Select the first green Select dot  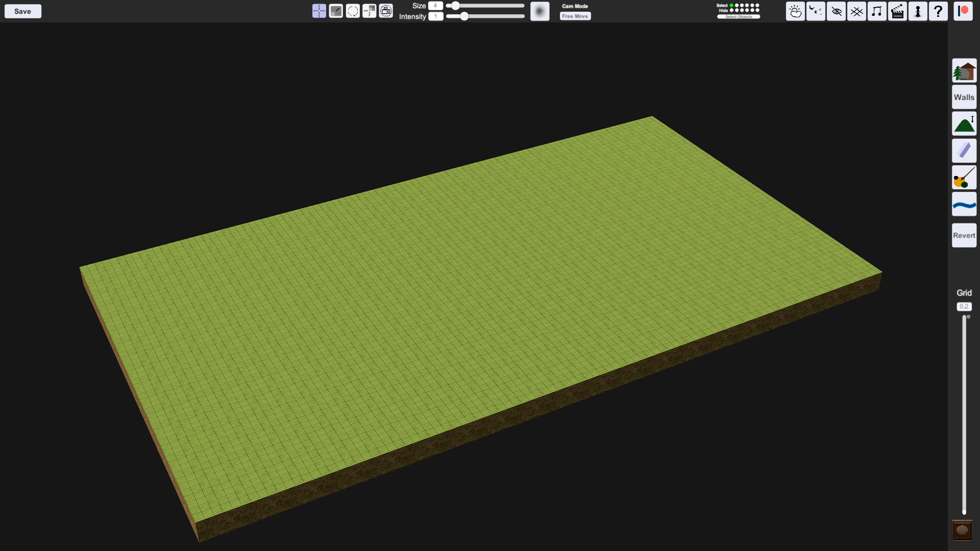[x=732, y=5]
